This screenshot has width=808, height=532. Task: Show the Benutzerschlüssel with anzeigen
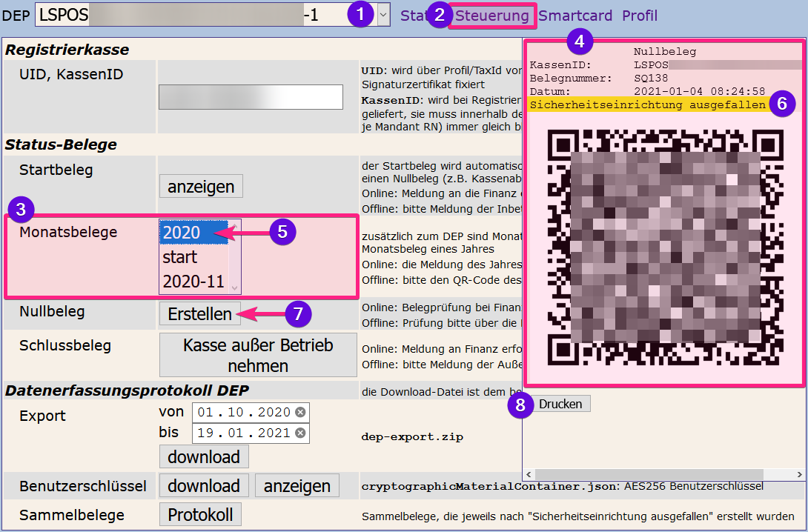(x=297, y=485)
